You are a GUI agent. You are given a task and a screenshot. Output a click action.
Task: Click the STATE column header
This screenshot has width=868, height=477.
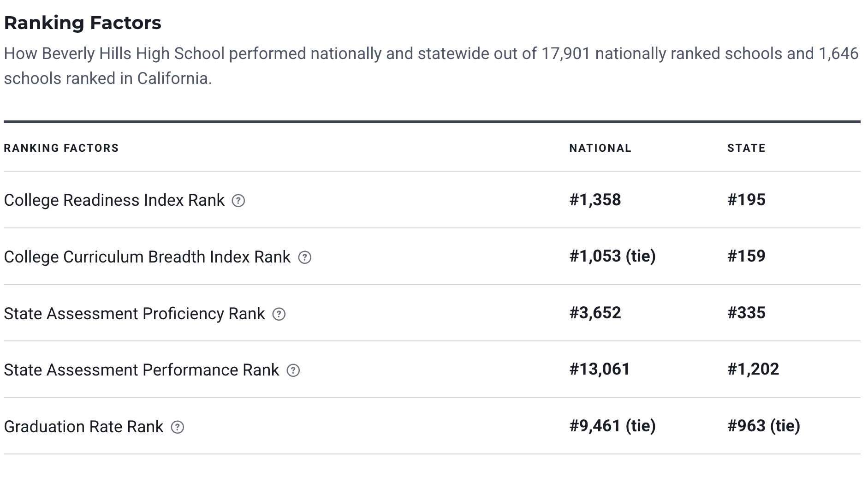746,148
